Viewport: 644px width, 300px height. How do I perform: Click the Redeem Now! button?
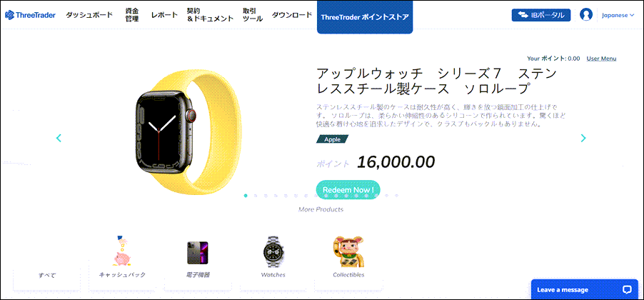pos(348,190)
